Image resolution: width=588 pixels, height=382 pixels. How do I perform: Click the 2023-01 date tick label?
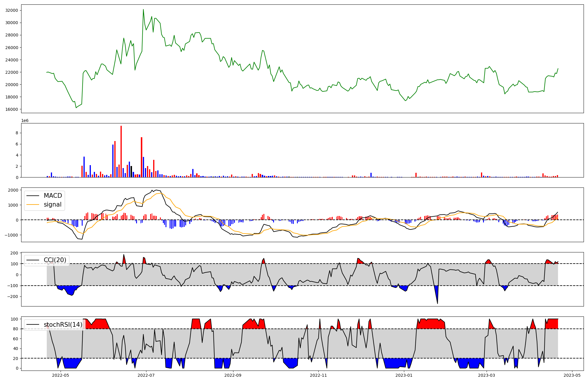[x=404, y=375]
